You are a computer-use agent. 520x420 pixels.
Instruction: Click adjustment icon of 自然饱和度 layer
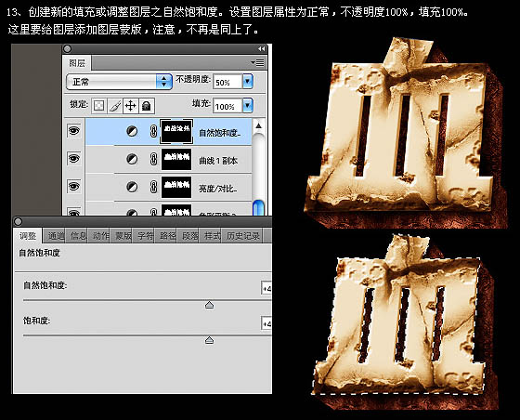(x=132, y=131)
